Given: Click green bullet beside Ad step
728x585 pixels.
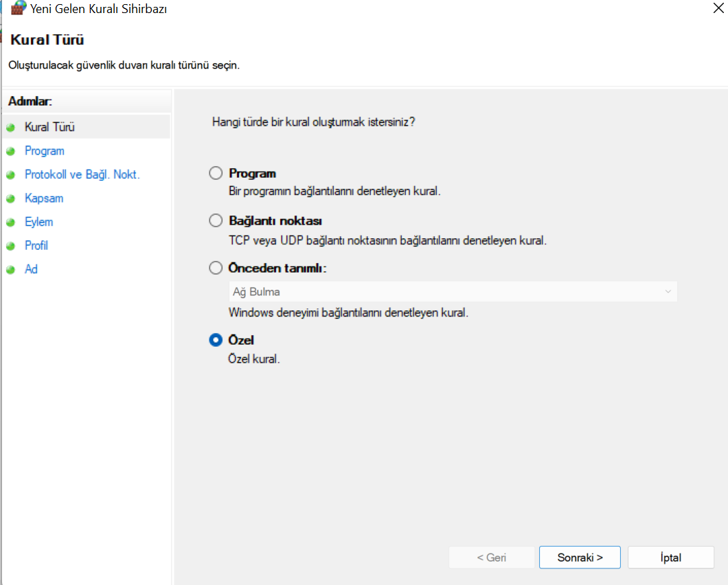Looking at the screenshot, I should [x=10, y=270].
